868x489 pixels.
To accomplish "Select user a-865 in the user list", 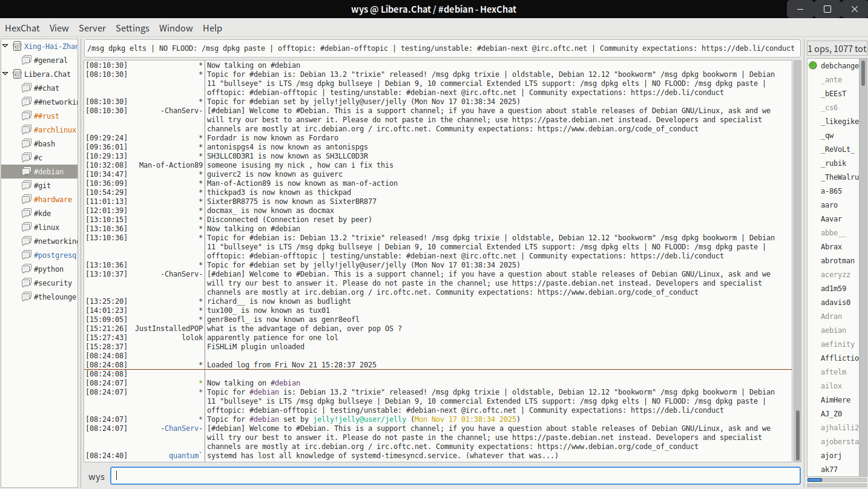I will point(831,191).
